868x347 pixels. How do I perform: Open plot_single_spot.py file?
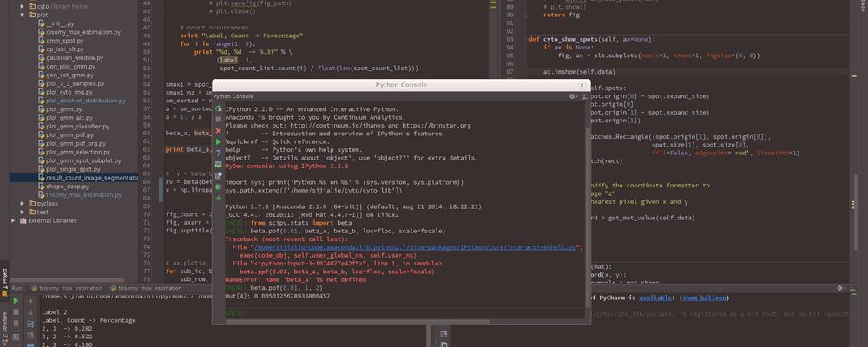[x=73, y=169]
